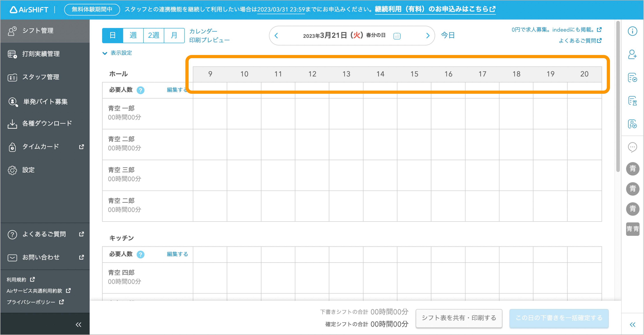Open 0円で求人募集 indeed link
Image resolution: width=644 pixels, height=335 pixels.
[x=557, y=30]
